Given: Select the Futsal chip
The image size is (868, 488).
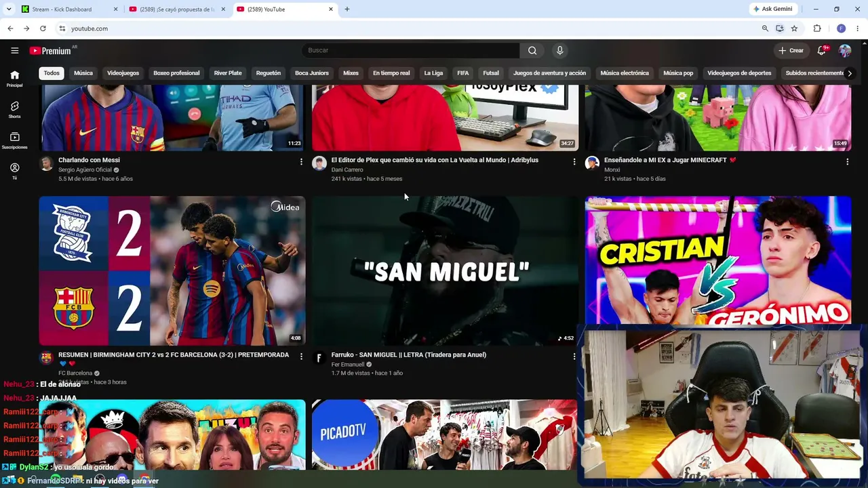Looking at the screenshot, I should point(491,73).
